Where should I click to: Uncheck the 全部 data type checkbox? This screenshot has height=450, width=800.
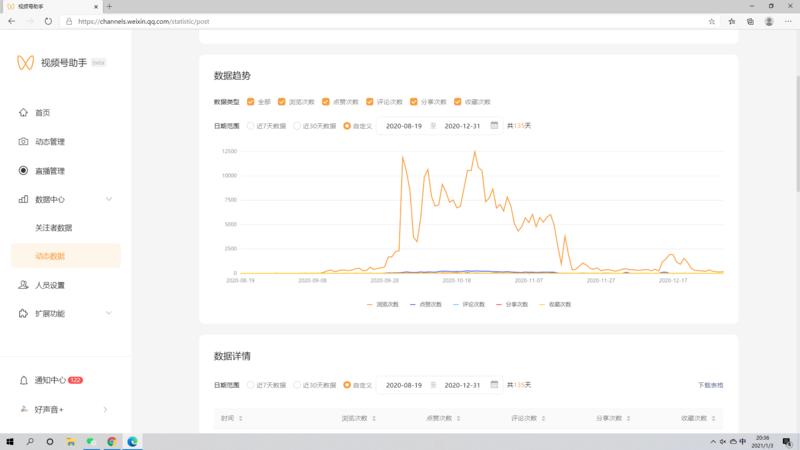(251, 102)
